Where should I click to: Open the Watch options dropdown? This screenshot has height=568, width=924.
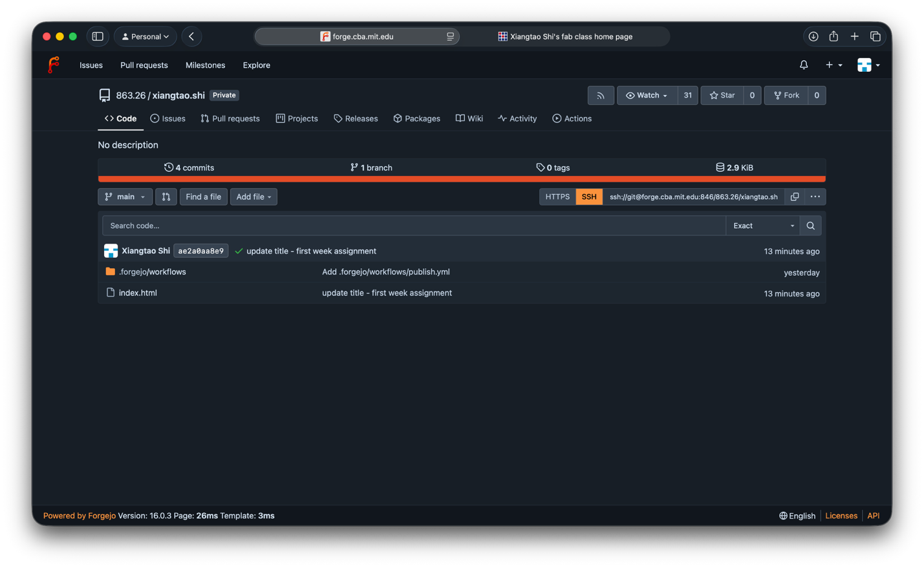tap(647, 96)
